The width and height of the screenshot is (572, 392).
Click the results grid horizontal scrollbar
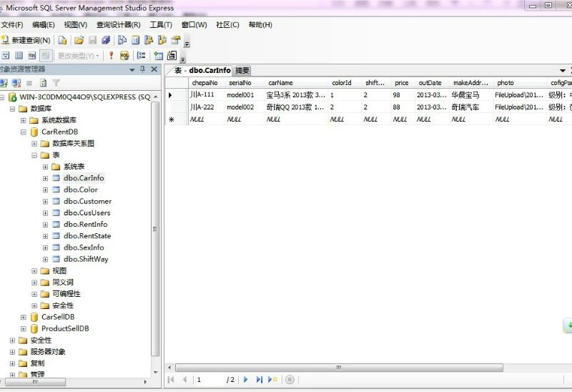(339, 368)
